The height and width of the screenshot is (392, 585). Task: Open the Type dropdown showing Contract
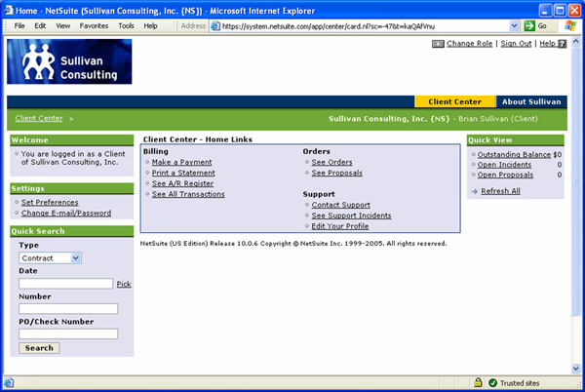(50, 257)
